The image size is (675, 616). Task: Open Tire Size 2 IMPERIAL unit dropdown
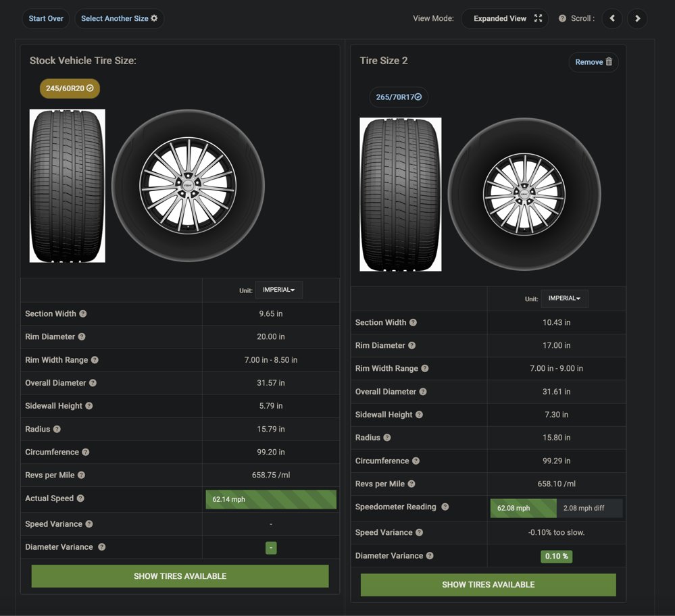[564, 299]
